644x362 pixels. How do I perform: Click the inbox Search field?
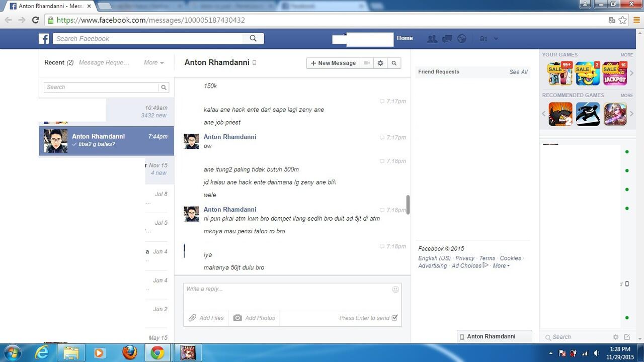pos(102,87)
